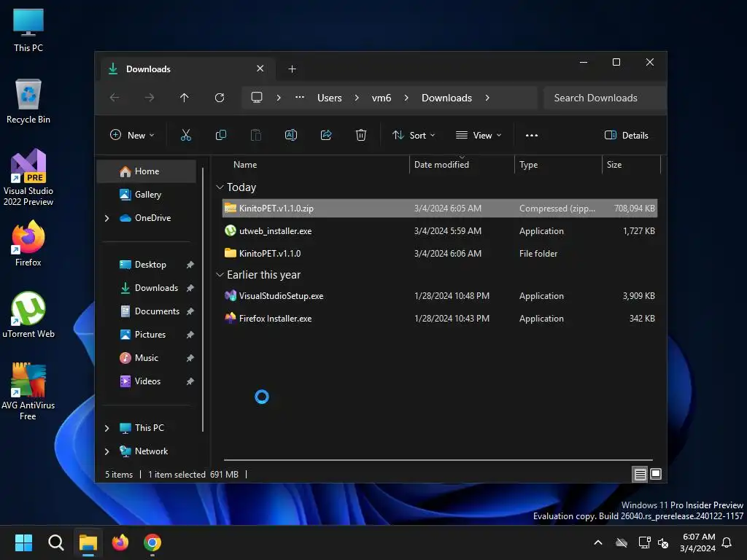747x560 pixels.
Task: Open the Windows Start menu
Action: (x=23, y=542)
